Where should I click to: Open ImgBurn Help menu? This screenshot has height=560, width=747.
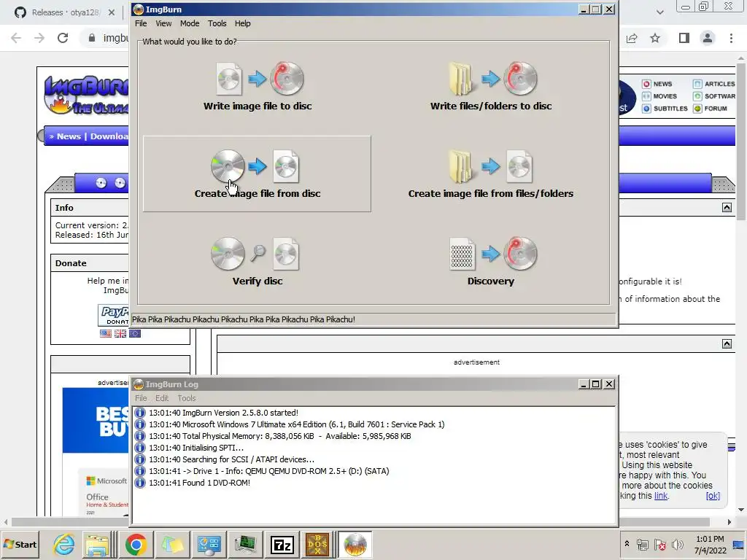[x=242, y=23]
